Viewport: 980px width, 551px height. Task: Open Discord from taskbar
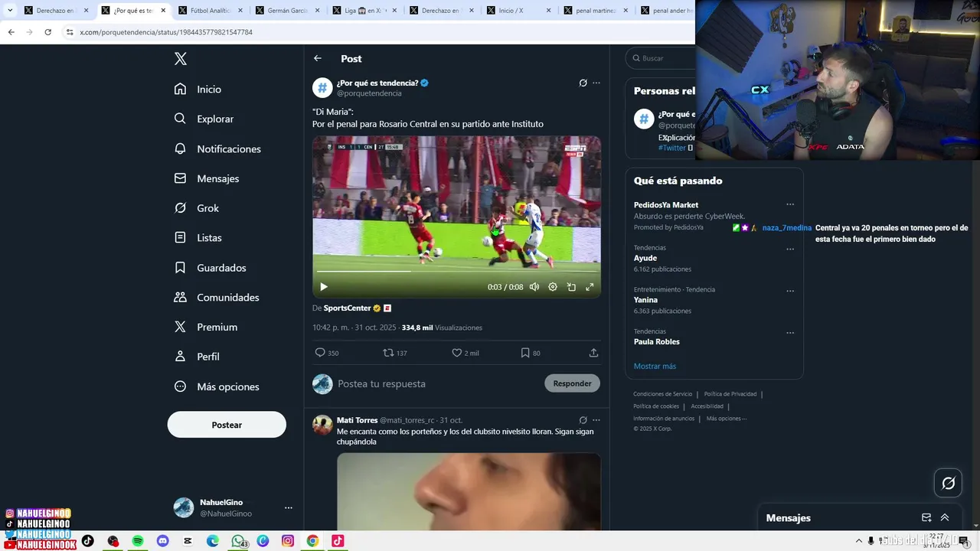coord(162,541)
